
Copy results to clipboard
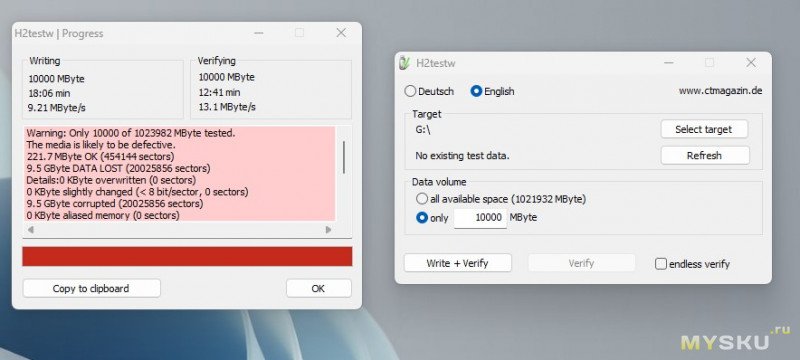(x=91, y=289)
